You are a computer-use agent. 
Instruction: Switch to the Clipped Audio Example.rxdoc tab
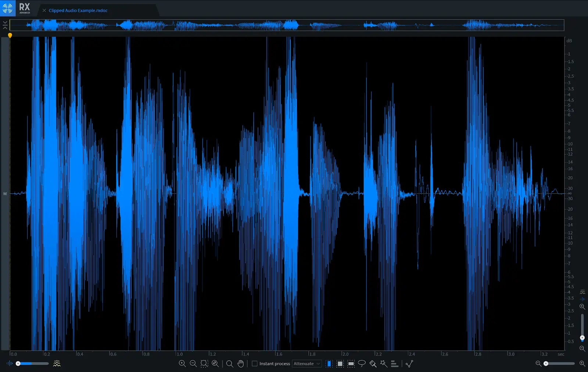78,10
